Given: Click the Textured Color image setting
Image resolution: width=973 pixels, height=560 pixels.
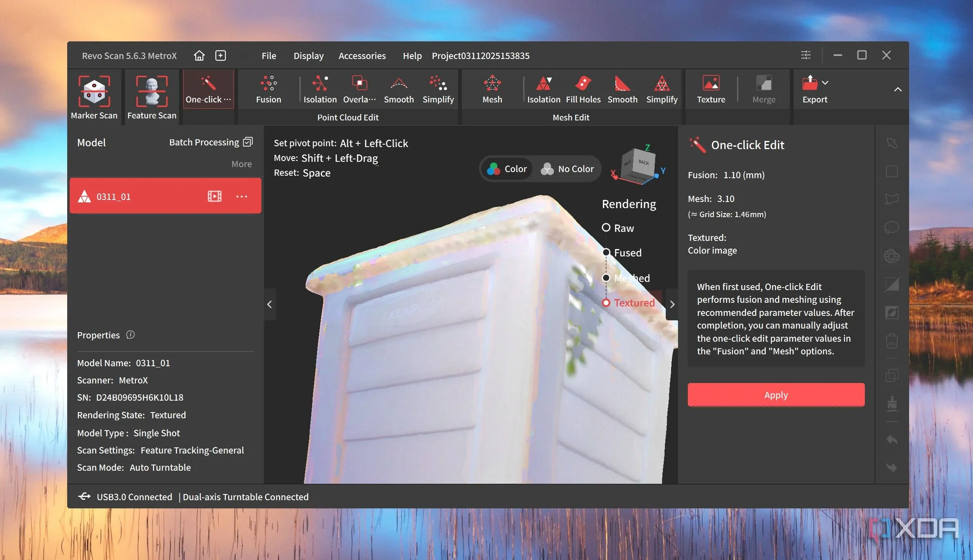Looking at the screenshot, I should click(x=712, y=244).
